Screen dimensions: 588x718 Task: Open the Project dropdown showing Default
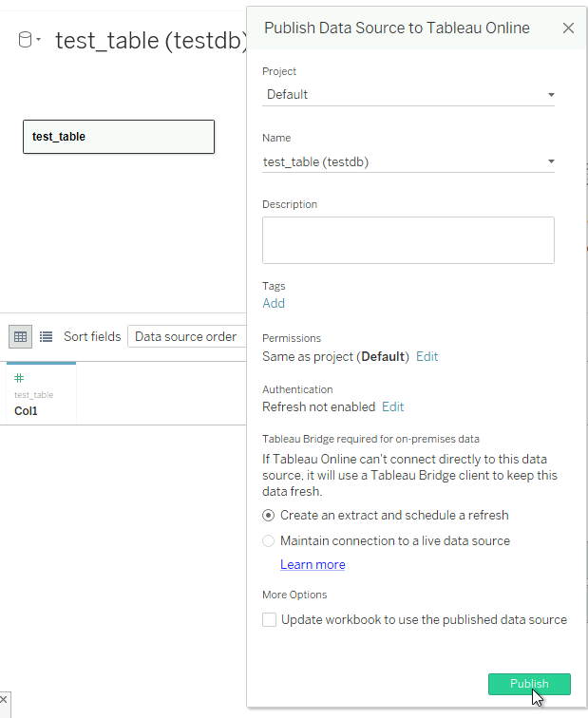(x=408, y=94)
